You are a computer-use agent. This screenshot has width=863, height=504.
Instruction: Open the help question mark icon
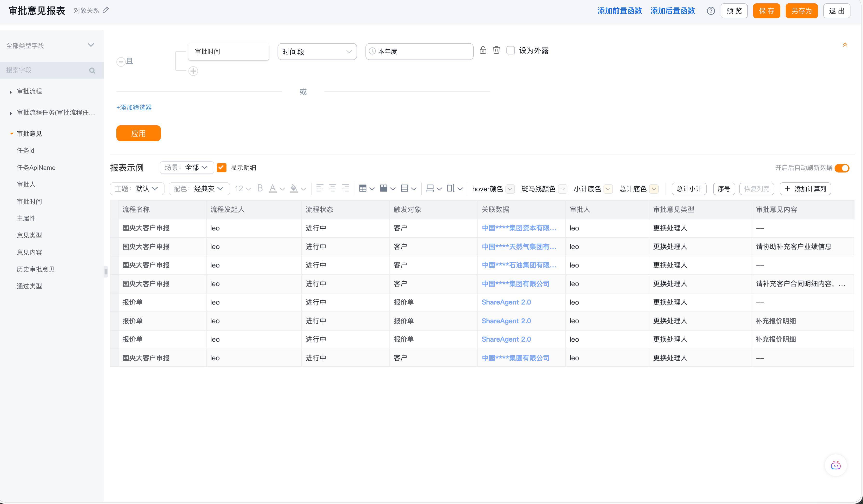click(711, 11)
